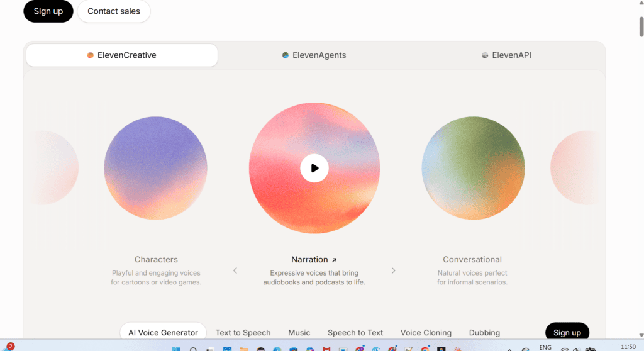The image size is (644, 351).
Task: Select the green Conversational orb
Action: [473, 168]
